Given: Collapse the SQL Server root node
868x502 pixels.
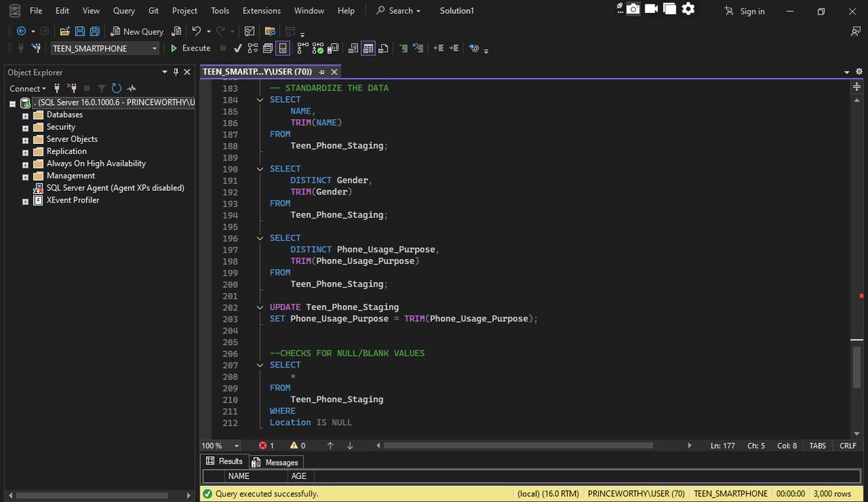Looking at the screenshot, I should coord(12,103).
